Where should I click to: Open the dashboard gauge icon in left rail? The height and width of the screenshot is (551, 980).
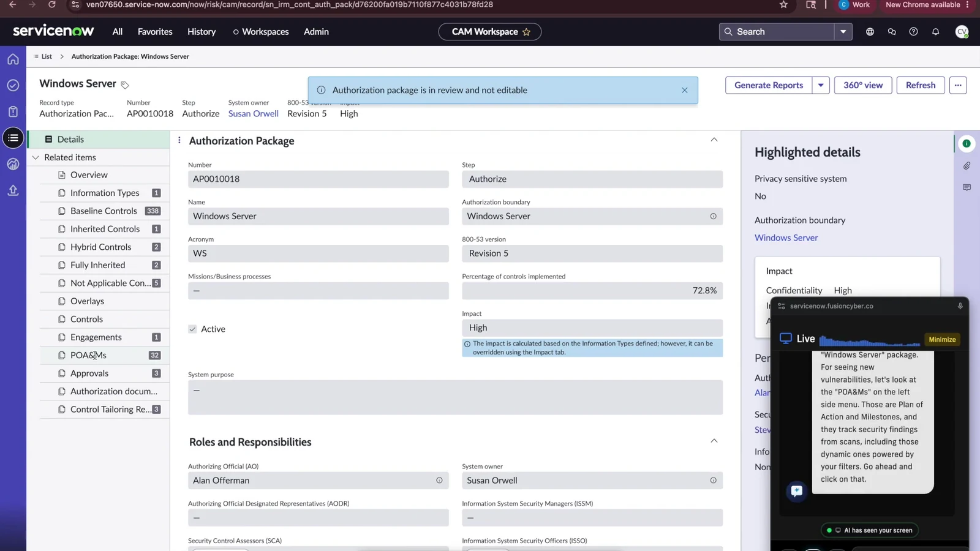click(x=13, y=164)
